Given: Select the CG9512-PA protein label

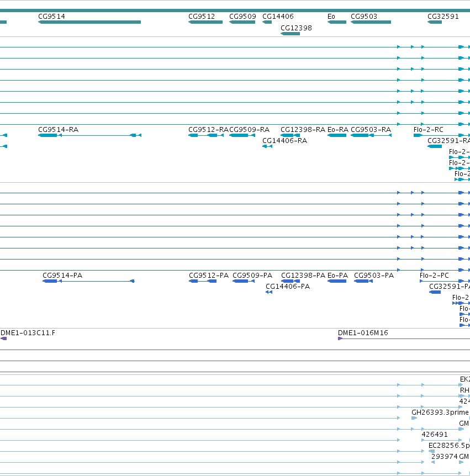Looking at the screenshot, I should pyautogui.click(x=209, y=276).
